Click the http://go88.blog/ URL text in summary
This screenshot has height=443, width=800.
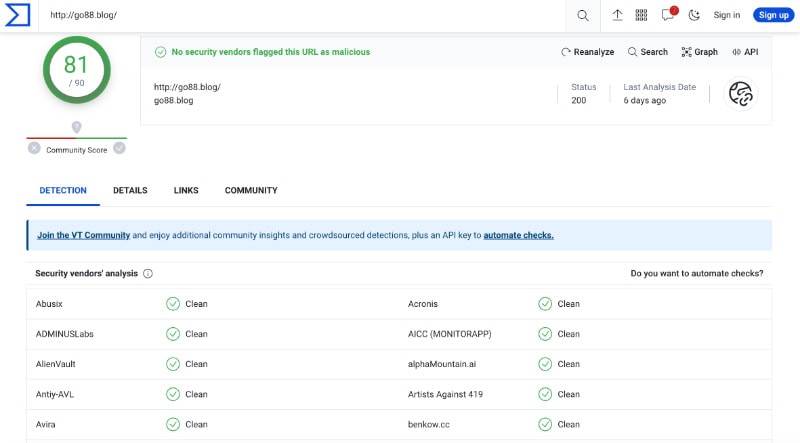(x=187, y=87)
